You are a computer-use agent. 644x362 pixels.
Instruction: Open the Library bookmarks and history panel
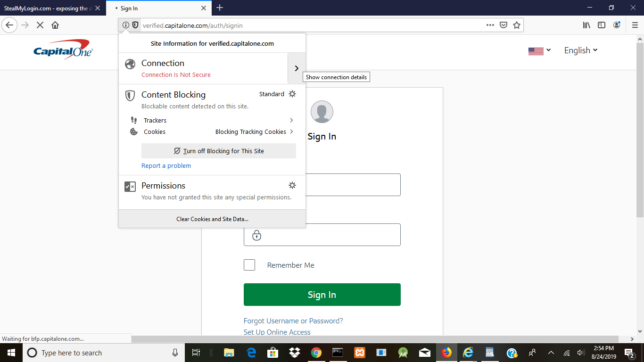(x=586, y=25)
